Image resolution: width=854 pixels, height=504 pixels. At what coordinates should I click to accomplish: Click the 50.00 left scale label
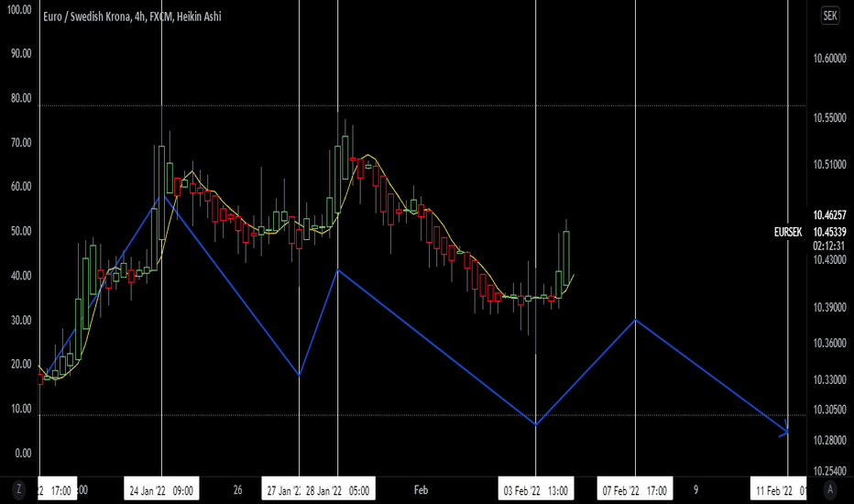point(21,231)
